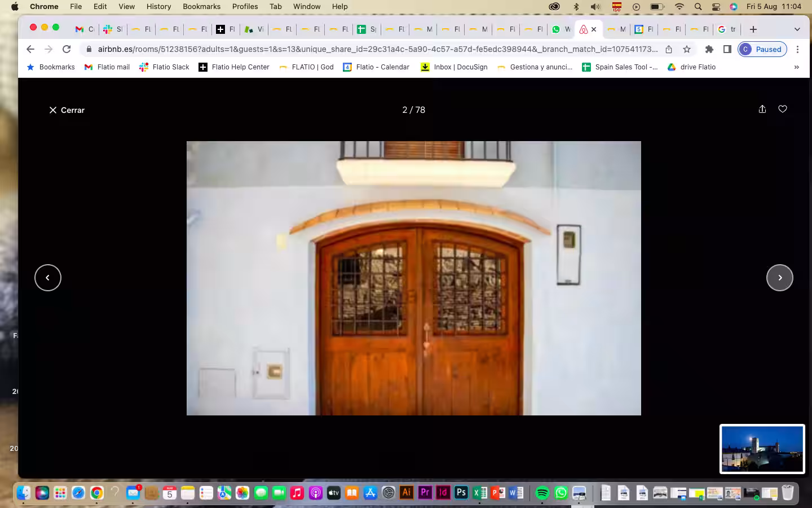Click the Wi-Fi status icon

pyautogui.click(x=679, y=7)
